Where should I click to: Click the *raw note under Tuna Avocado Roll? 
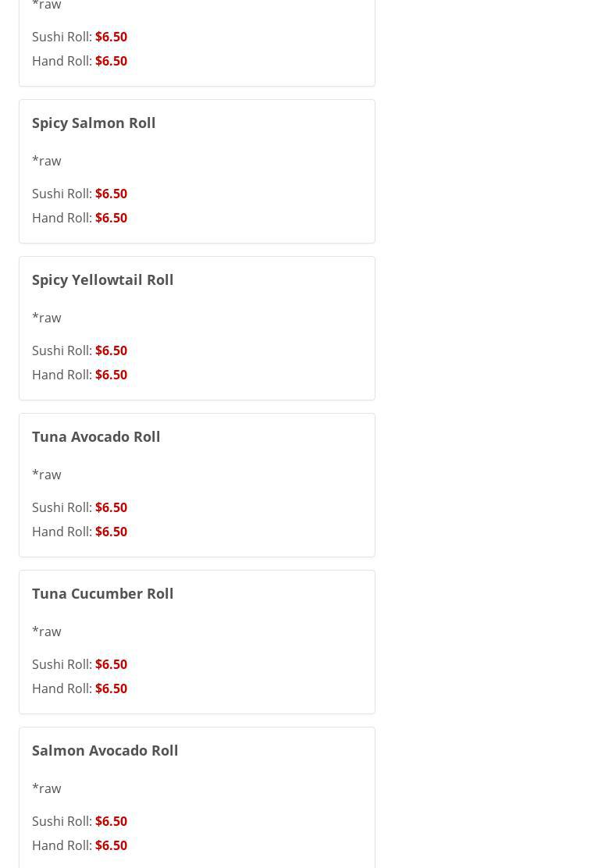[x=47, y=475]
